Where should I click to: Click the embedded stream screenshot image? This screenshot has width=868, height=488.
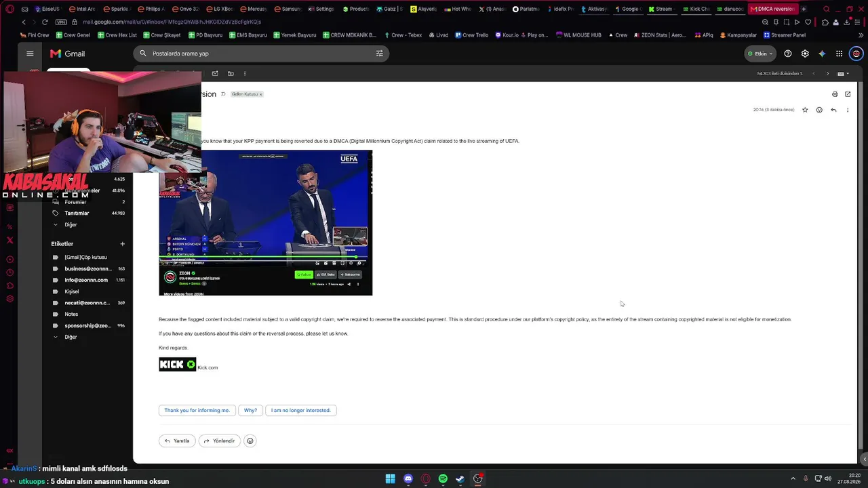tap(266, 223)
